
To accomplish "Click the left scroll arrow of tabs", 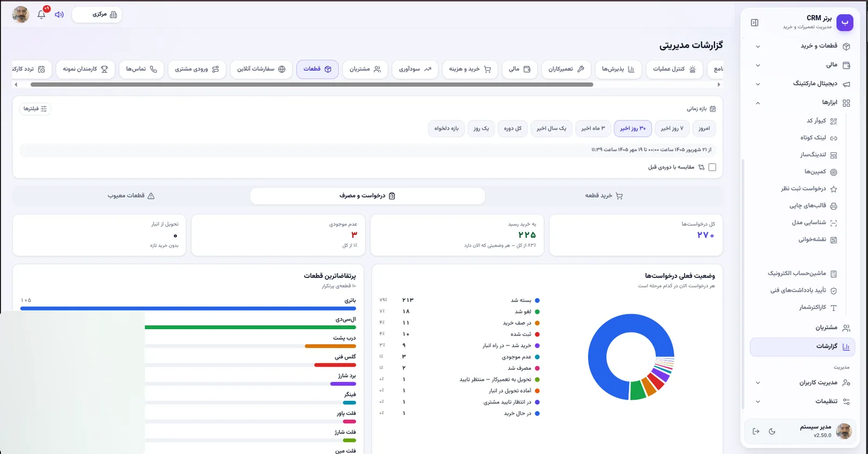I will pos(16,85).
